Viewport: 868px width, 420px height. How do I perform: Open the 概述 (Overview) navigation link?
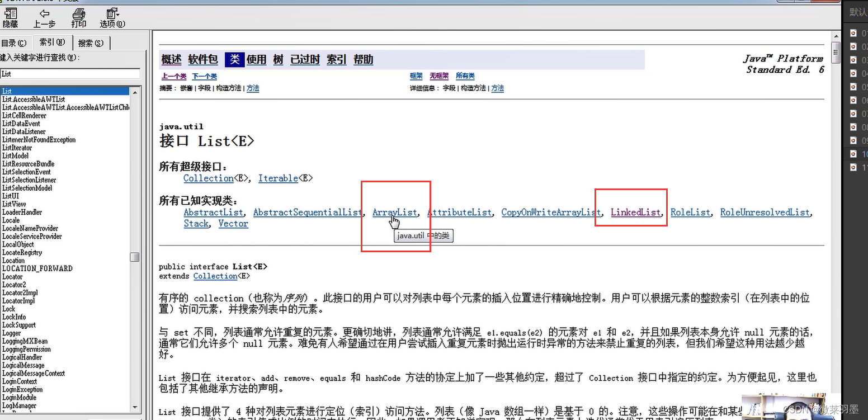(171, 59)
